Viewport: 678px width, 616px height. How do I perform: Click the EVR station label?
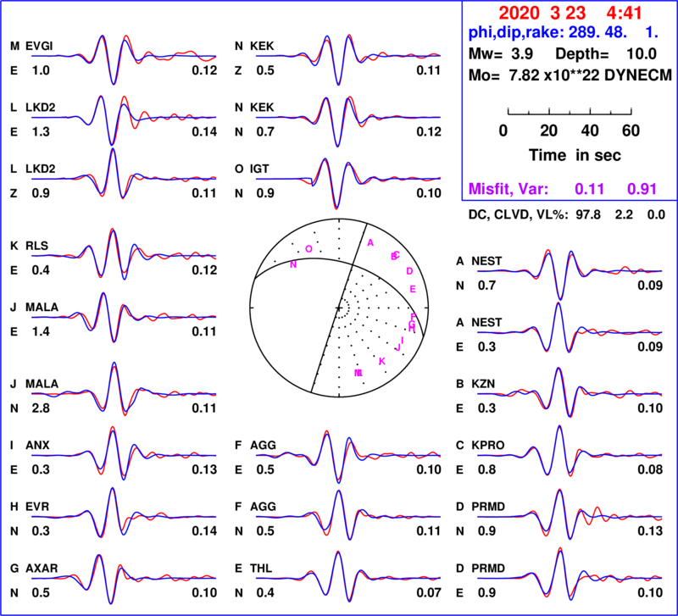[37, 506]
